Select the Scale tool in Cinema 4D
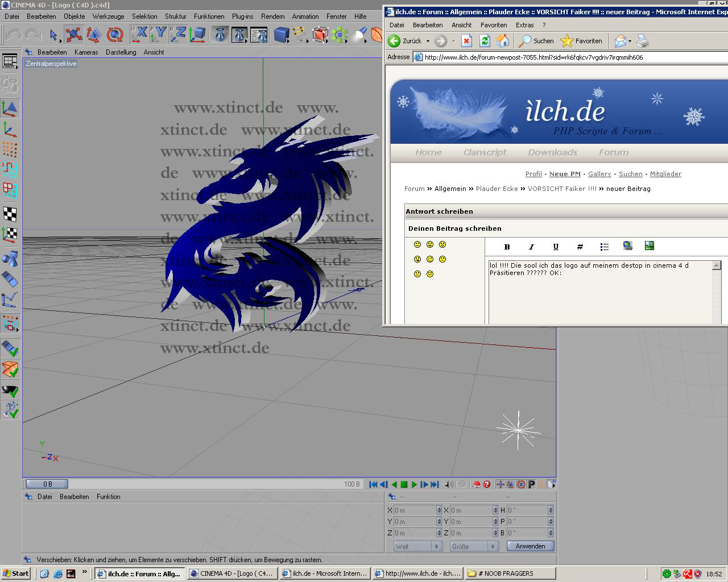Image resolution: width=728 pixels, height=582 pixels. (x=94, y=35)
